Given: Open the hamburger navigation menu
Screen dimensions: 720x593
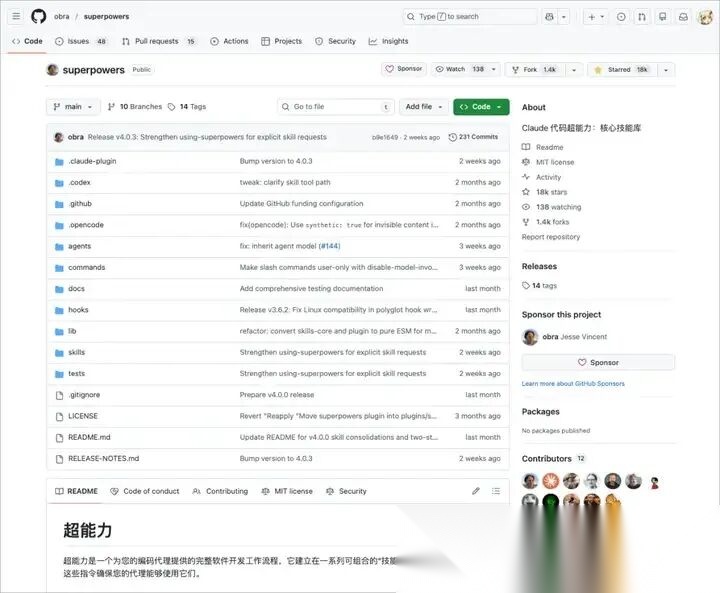Looking at the screenshot, I should pyautogui.click(x=16, y=17).
